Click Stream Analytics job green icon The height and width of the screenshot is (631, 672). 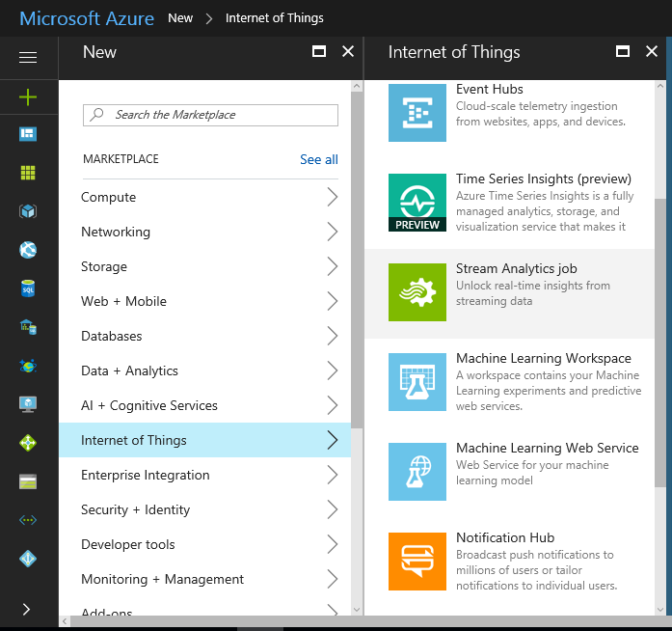tap(417, 292)
